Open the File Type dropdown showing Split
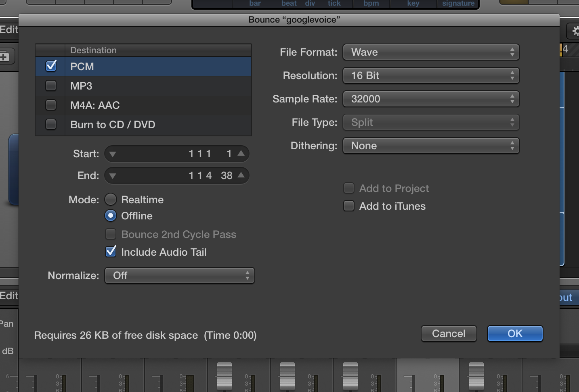 coord(431,122)
